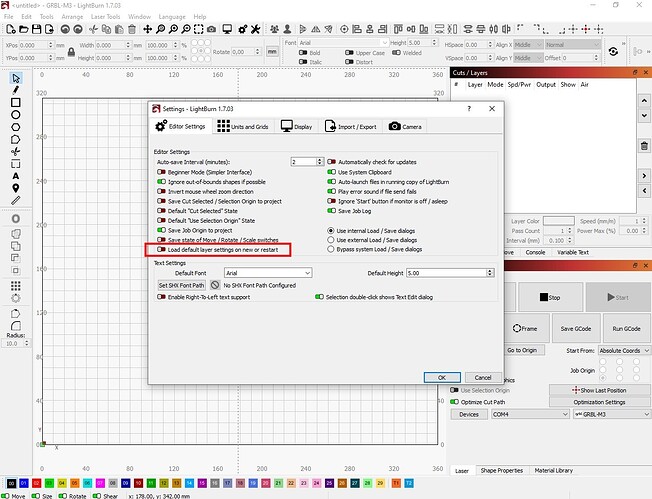Switch to Import / Export tab

[x=351, y=126]
